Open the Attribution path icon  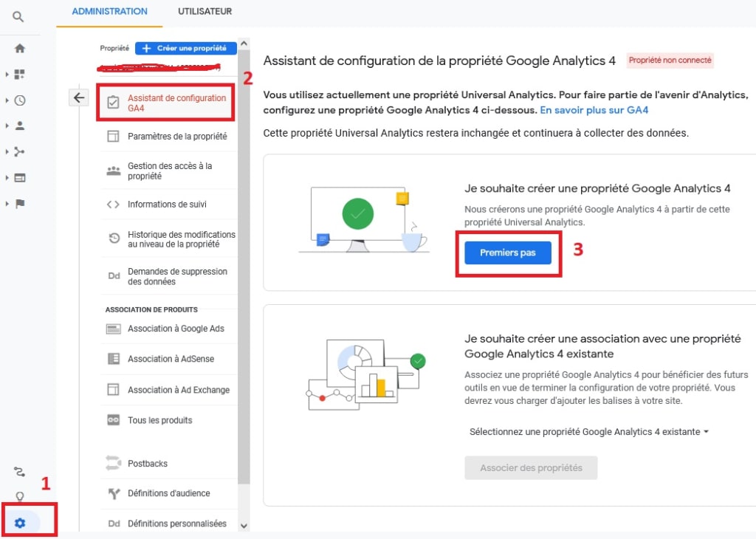19,472
